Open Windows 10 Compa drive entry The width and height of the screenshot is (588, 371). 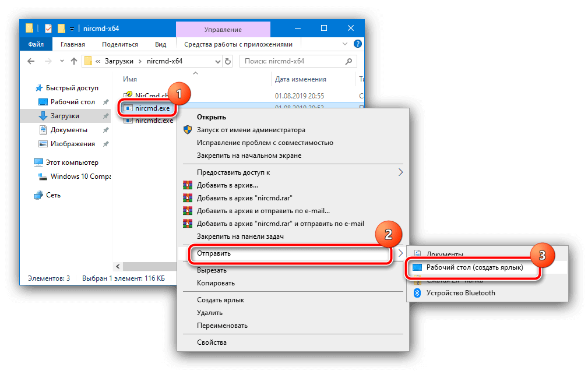pos(75,176)
